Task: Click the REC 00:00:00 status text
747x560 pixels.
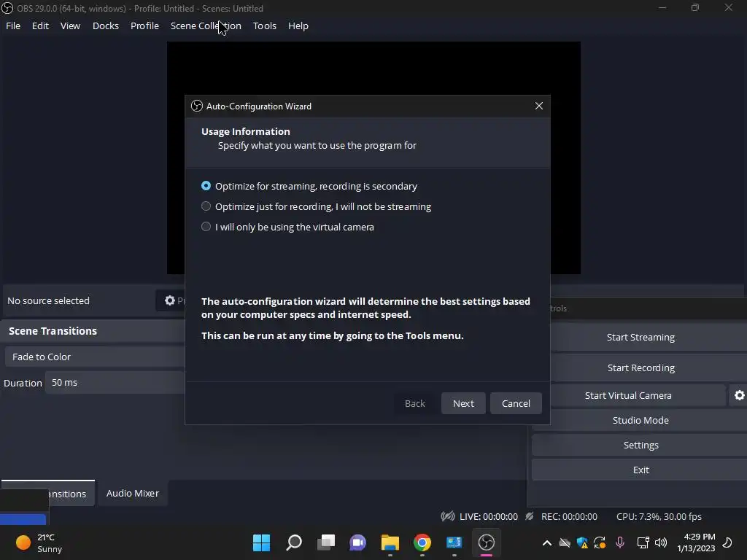Action: (x=569, y=517)
